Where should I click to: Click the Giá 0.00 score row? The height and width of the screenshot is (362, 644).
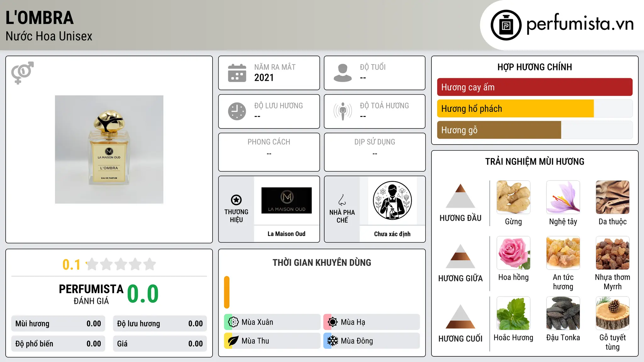160,344
